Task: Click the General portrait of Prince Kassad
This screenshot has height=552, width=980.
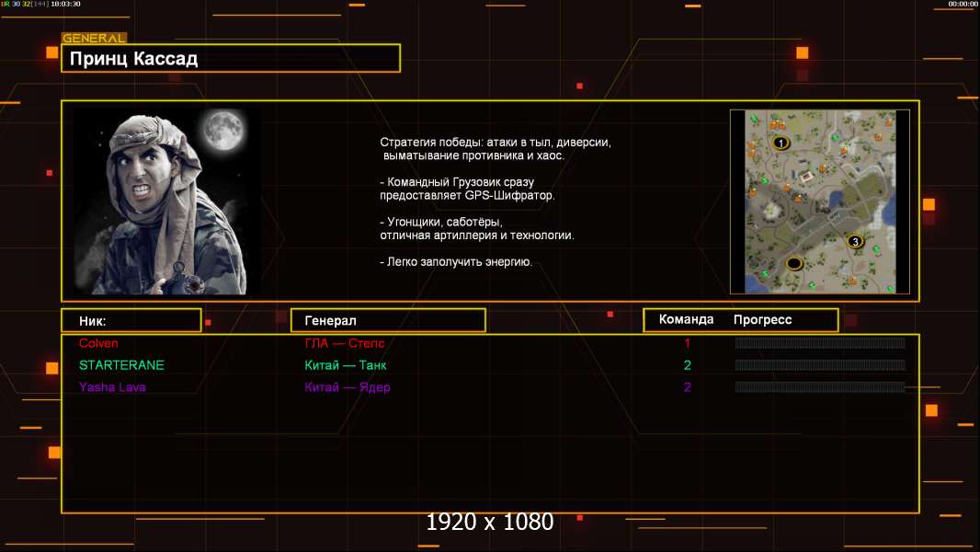Action: pyautogui.click(x=167, y=201)
